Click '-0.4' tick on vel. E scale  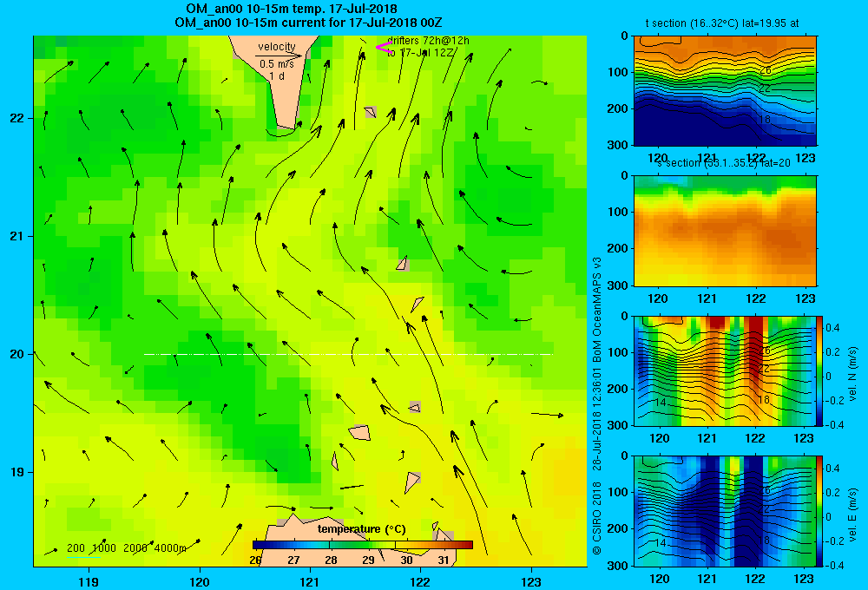click(835, 565)
